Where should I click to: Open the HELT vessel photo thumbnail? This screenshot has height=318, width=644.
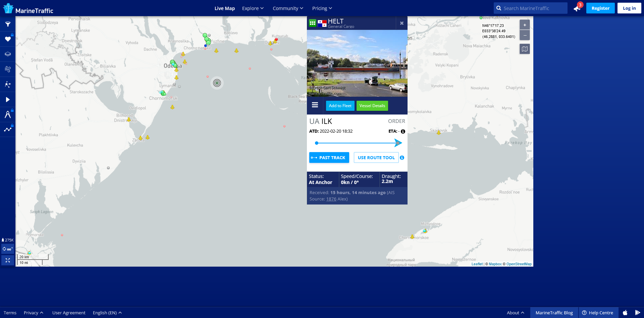click(357, 63)
